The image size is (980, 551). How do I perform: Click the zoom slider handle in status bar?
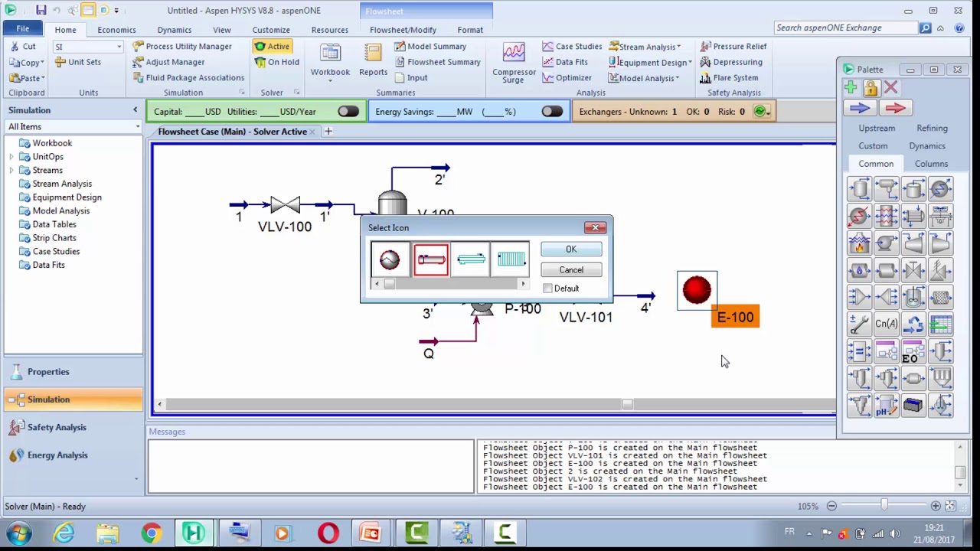pos(884,506)
